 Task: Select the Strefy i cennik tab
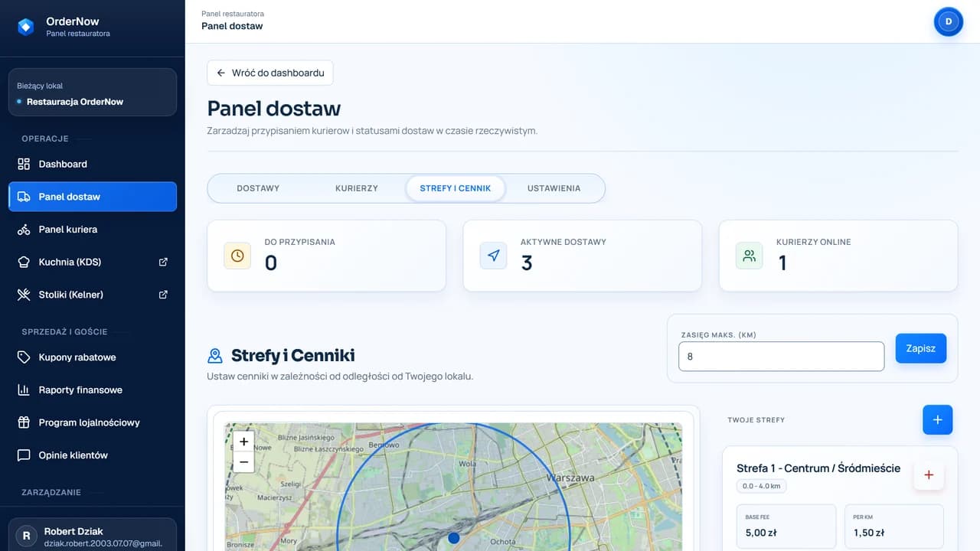click(x=456, y=188)
